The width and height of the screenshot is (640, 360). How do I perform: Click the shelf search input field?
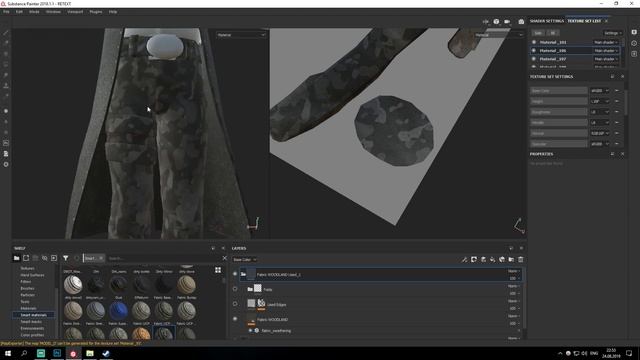tap(163, 258)
